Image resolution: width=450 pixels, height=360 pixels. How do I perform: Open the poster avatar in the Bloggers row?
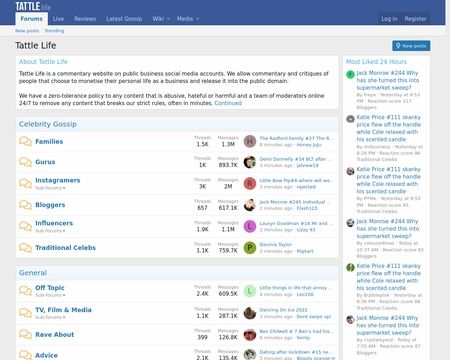tap(250, 205)
